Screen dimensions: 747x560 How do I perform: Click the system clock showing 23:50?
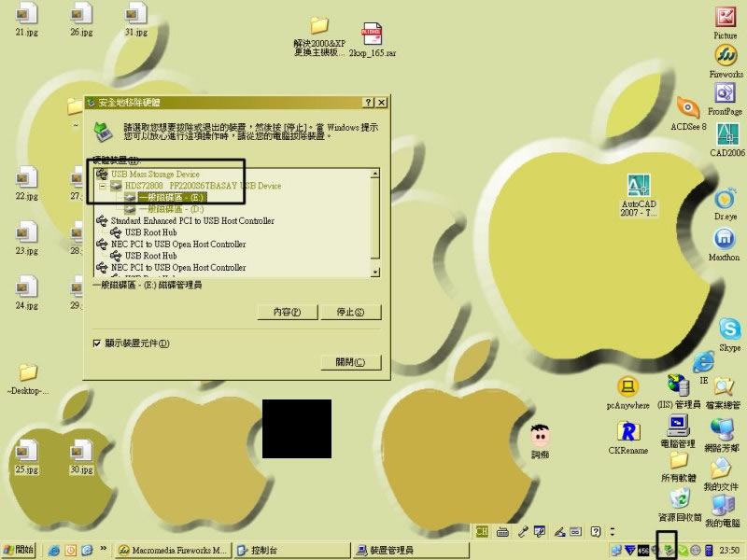tap(729, 551)
